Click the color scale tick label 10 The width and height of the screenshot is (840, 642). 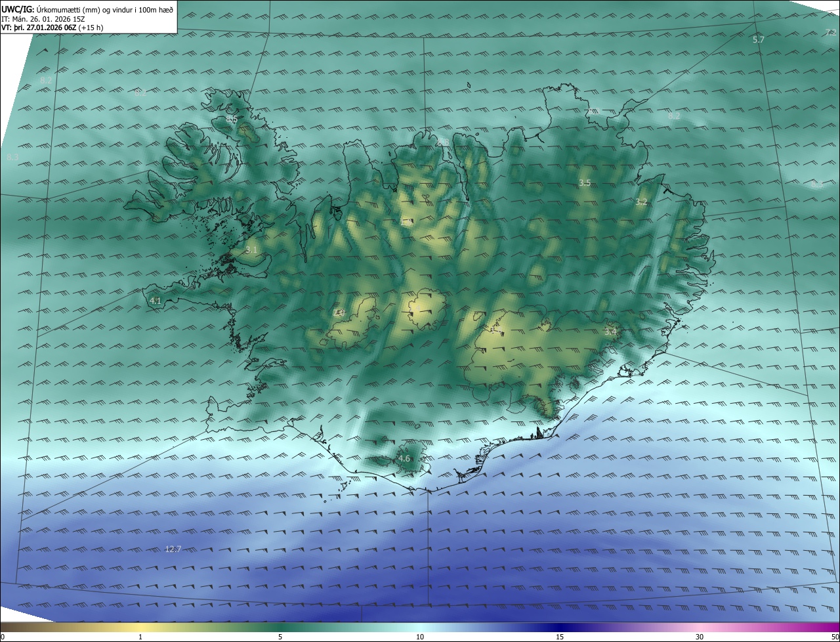pos(420,637)
